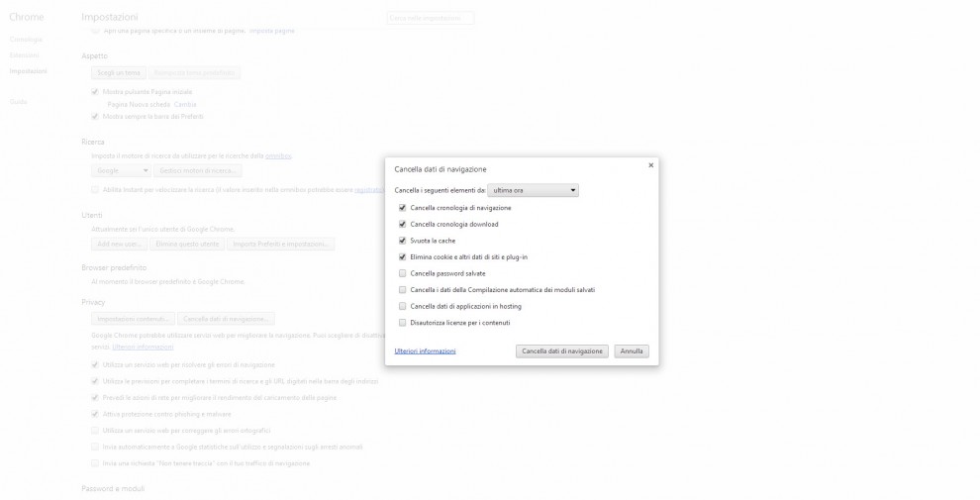
Task: Toggle servizio web per errori di navigazione
Action: (x=95, y=364)
